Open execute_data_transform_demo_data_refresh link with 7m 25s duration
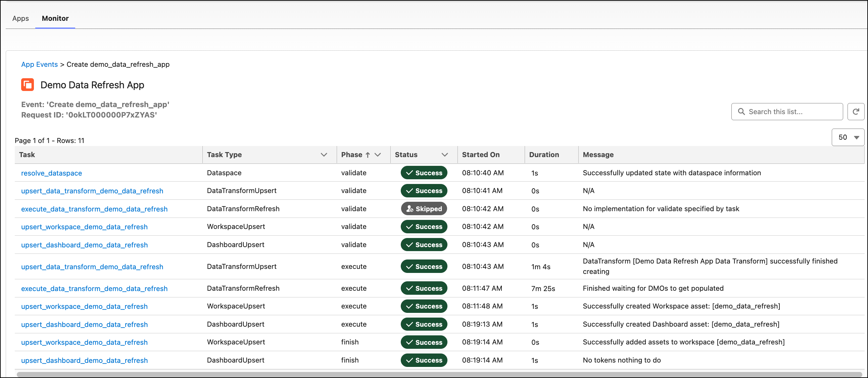868x378 pixels. pos(94,288)
